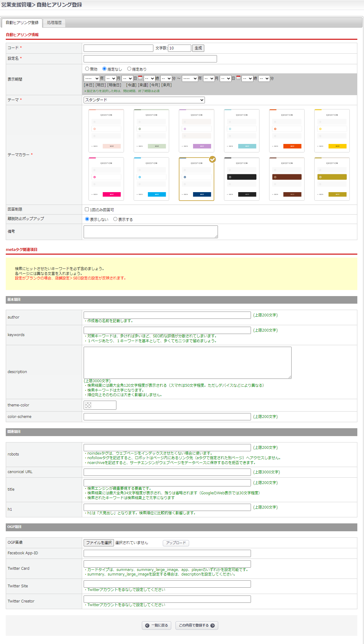Expand the テーマ dropdown showing スタンダード
This screenshot has height=644, width=364.
[144, 100]
